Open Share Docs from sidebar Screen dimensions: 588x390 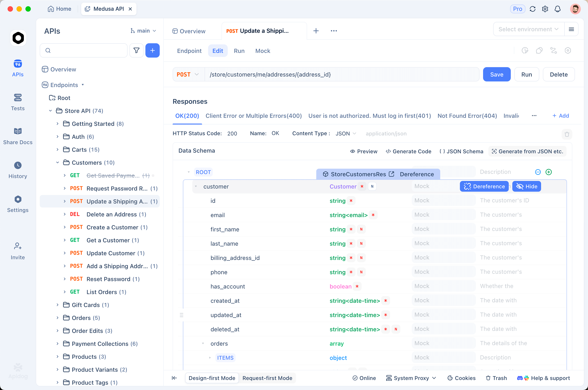[x=17, y=136]
